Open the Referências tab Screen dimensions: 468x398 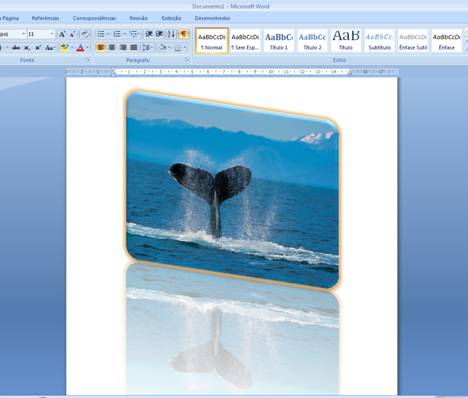coord(45,18)
